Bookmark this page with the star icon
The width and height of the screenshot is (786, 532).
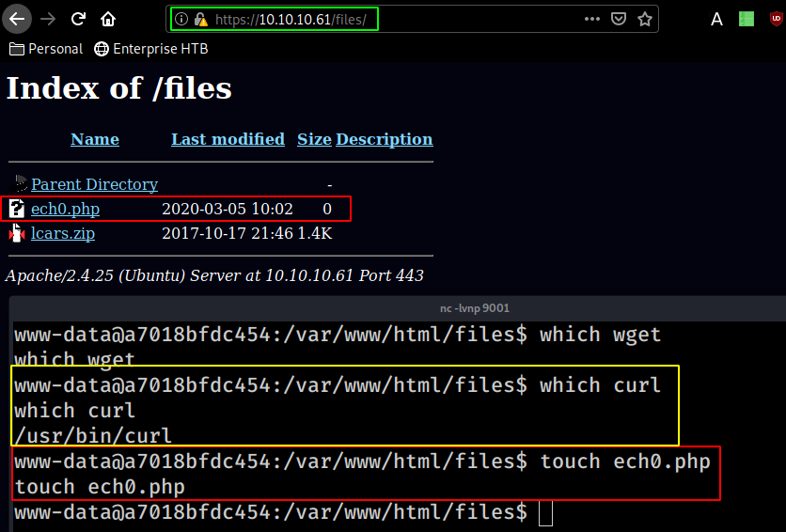coord(645,19)
